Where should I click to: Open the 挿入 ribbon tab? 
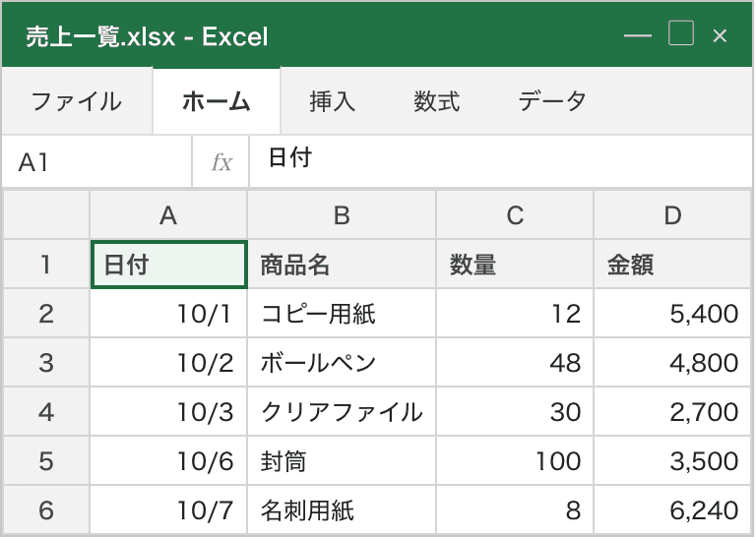click(332, 101)
